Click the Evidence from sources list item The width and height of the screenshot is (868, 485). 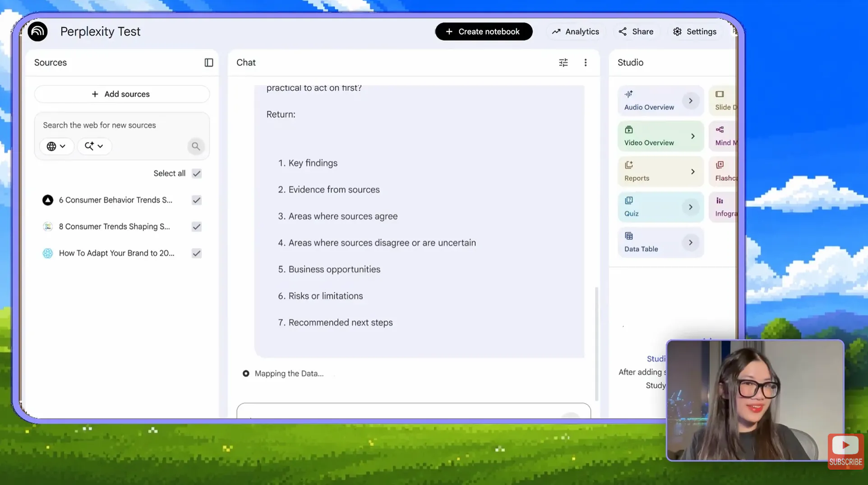coord(334,190)
